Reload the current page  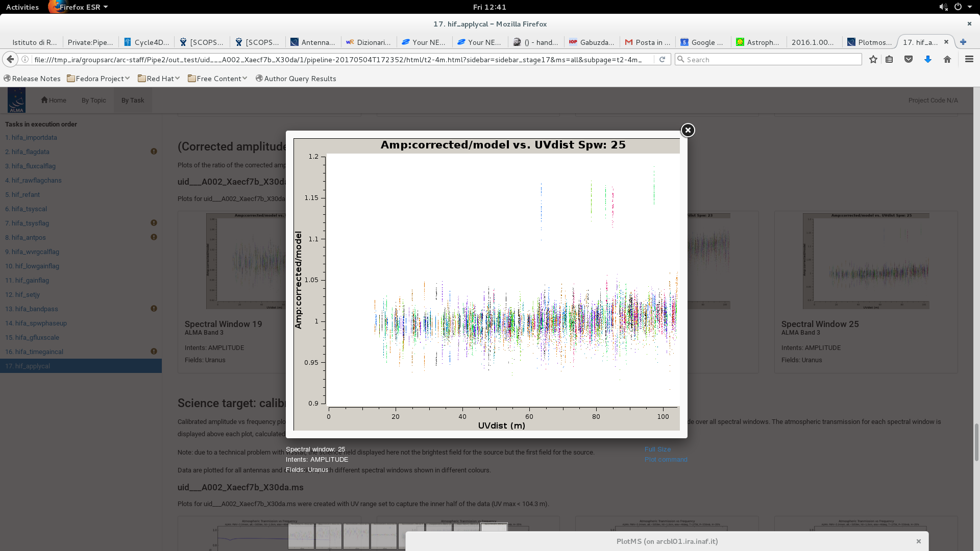pyautogui.click(x=662, y=59)
